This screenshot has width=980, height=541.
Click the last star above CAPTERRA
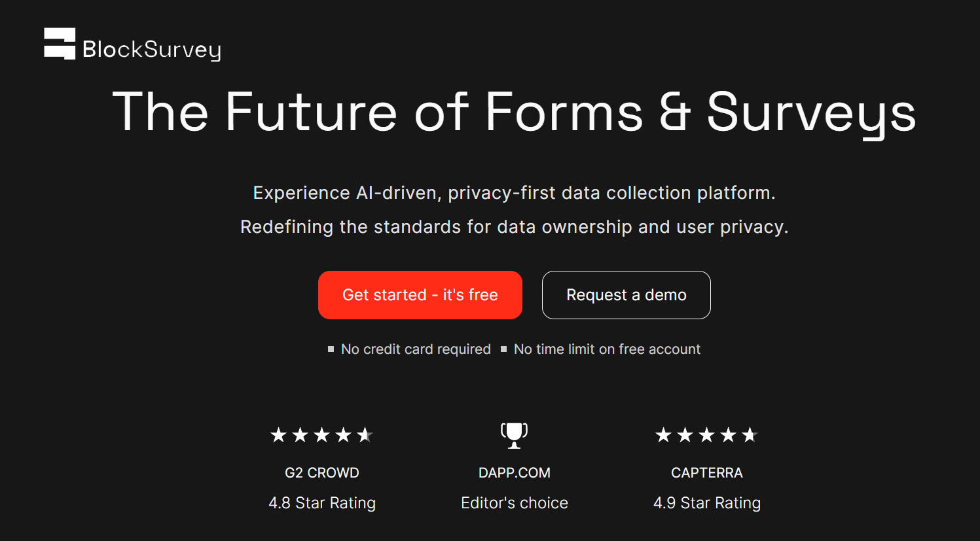pos(750,435)
